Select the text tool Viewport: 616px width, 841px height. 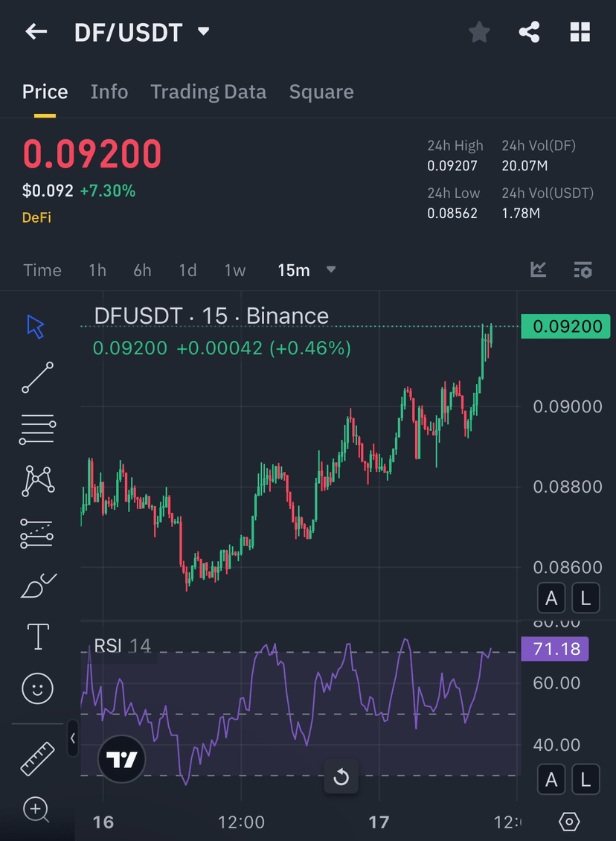click(38, 636)
